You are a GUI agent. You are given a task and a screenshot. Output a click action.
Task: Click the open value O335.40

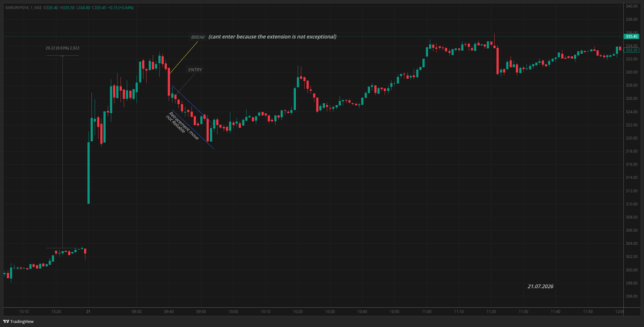coord(50,8)
